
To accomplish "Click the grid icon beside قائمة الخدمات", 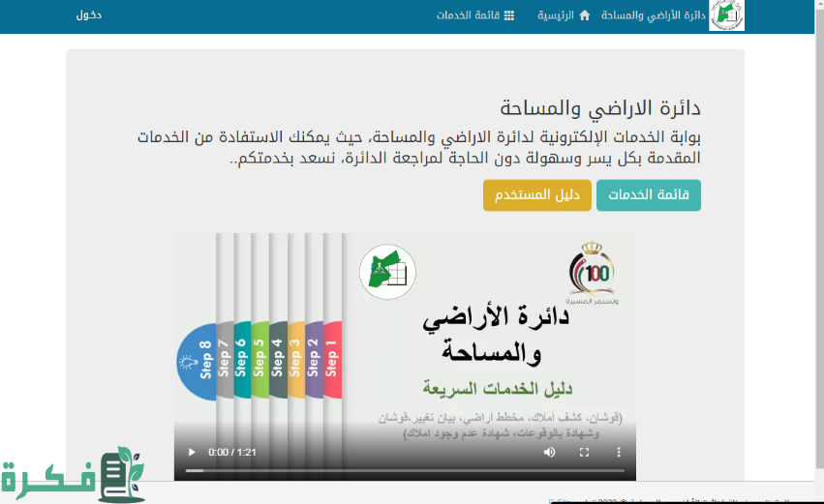I will click(x=509, y=15).
